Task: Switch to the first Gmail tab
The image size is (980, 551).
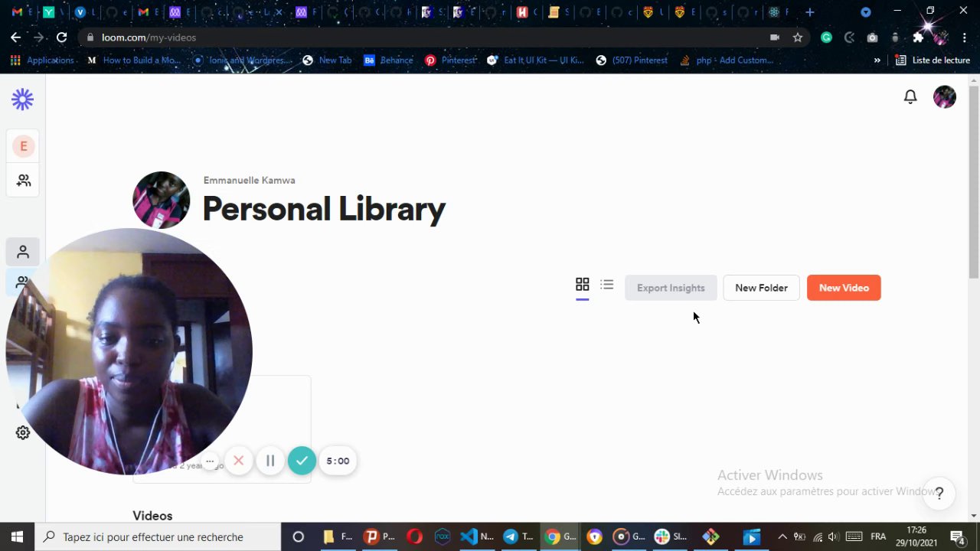Action: (18, 12)
